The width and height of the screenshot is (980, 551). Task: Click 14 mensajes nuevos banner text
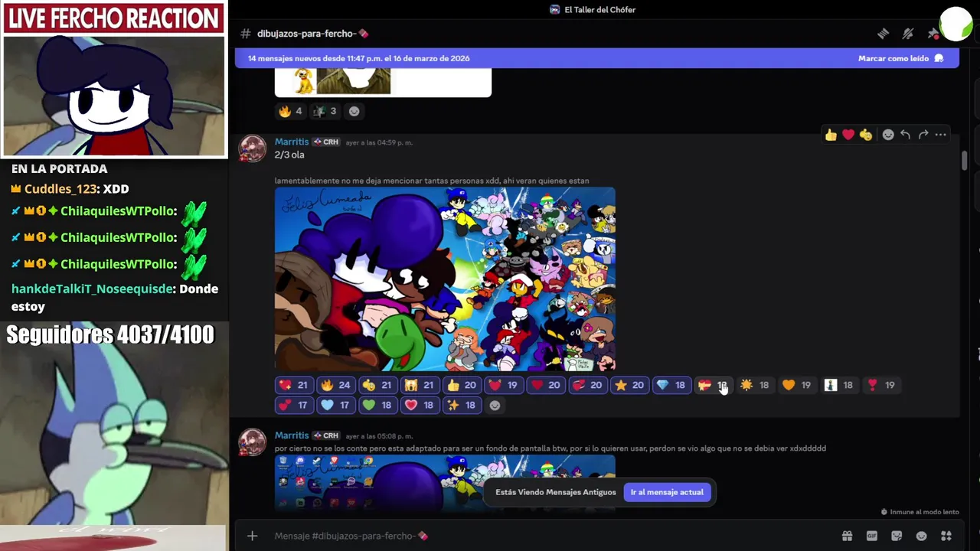358,58
